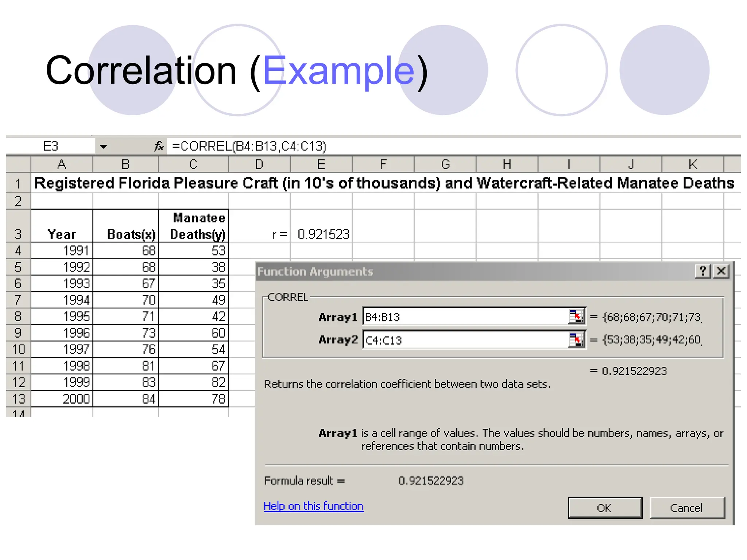Select column D header
This screenshot has width=747, height=560.
259,164
